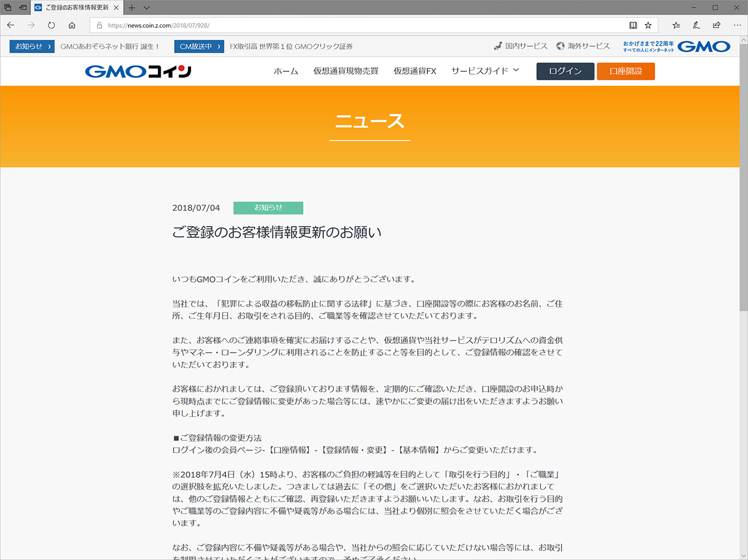The width and height of the screenshot is (748, 560).
Task: Click the lock icon in the address bar
Action: pyautogui.click(x=99, y=25)
